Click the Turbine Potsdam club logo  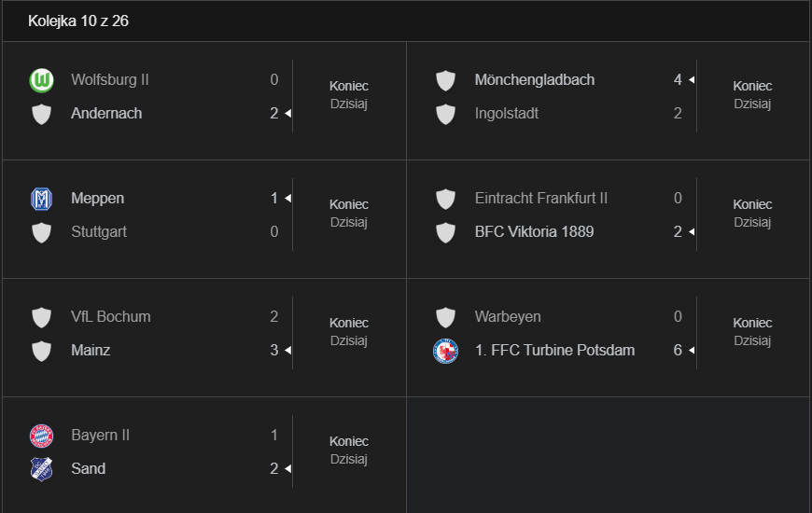tap(445, 351)
